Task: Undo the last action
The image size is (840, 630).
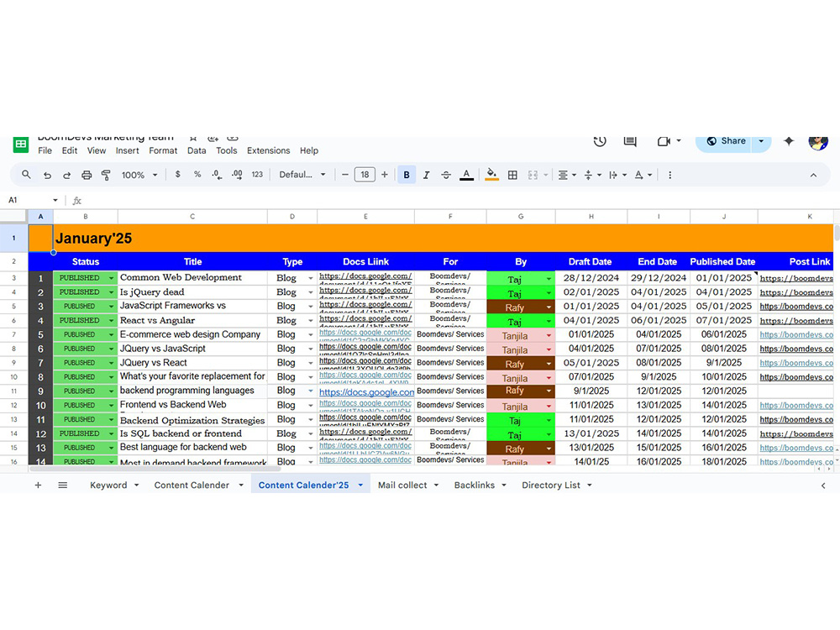Action: (x=47, y=175)
